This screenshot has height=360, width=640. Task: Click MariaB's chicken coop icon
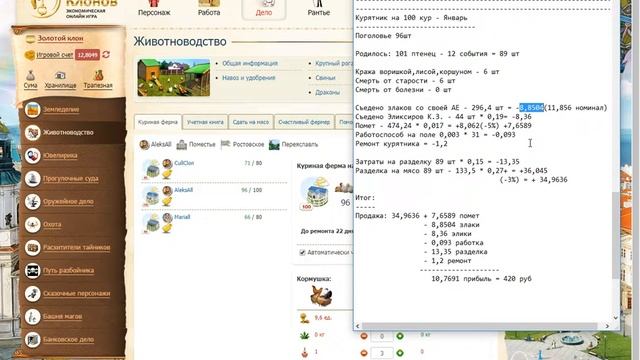[x=151, y=222]
